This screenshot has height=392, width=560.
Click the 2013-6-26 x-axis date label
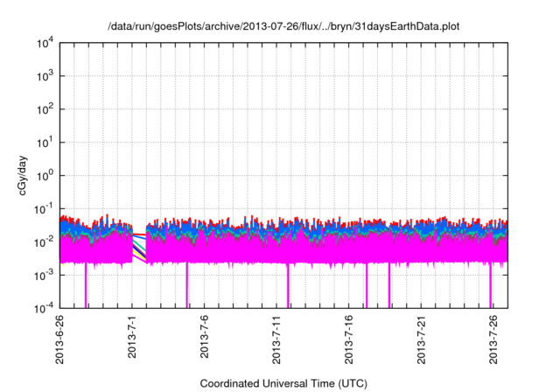click(x=59, y=339)
